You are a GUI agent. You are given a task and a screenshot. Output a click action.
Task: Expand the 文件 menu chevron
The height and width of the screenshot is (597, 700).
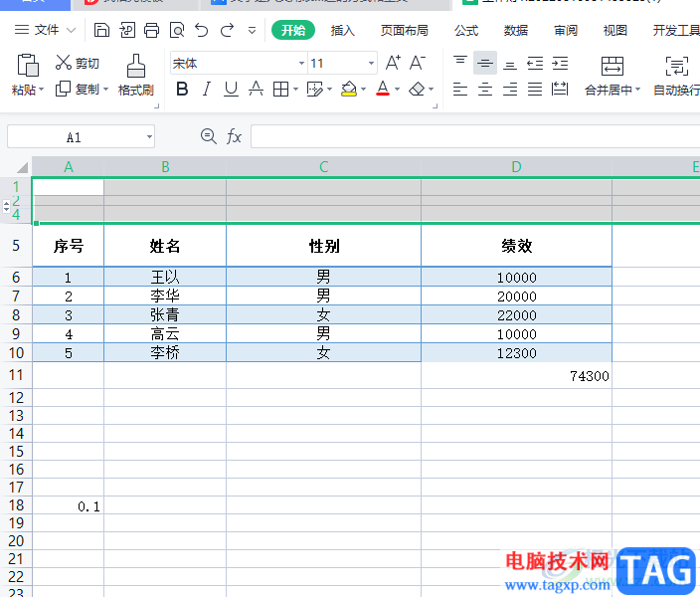click(x=71, y=31)
